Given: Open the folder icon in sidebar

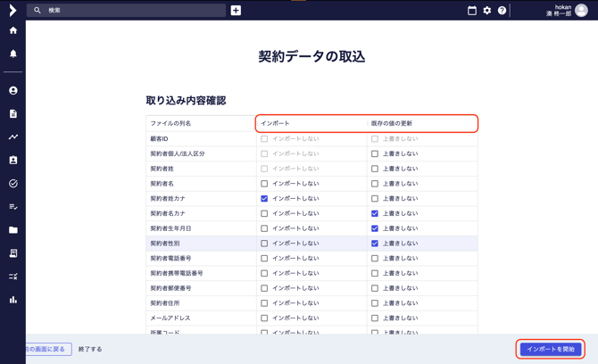Looking at the screenshot, I should (x=13, y=230).
